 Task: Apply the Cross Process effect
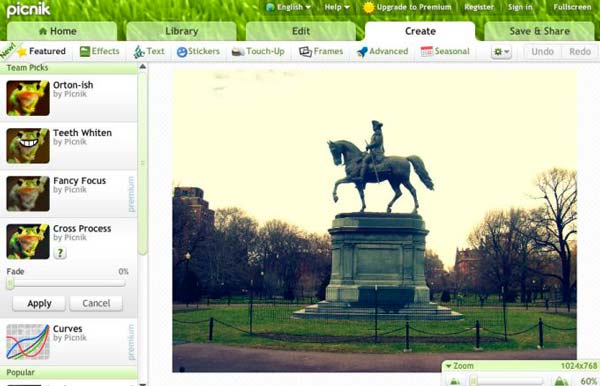click(39, 303)
